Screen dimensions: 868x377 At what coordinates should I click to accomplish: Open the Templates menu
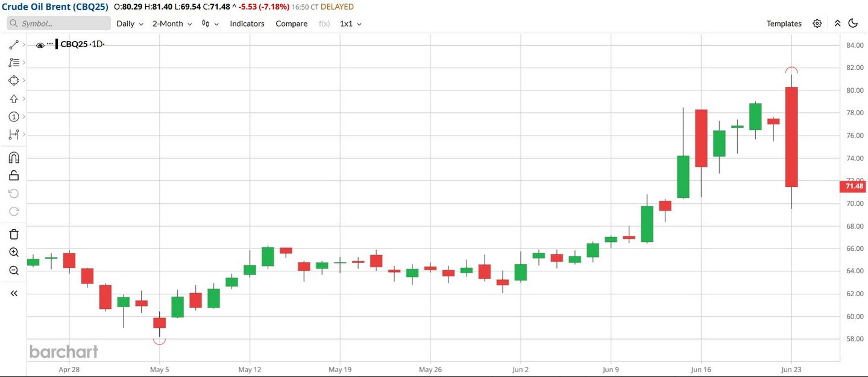[x=784, y=24]
